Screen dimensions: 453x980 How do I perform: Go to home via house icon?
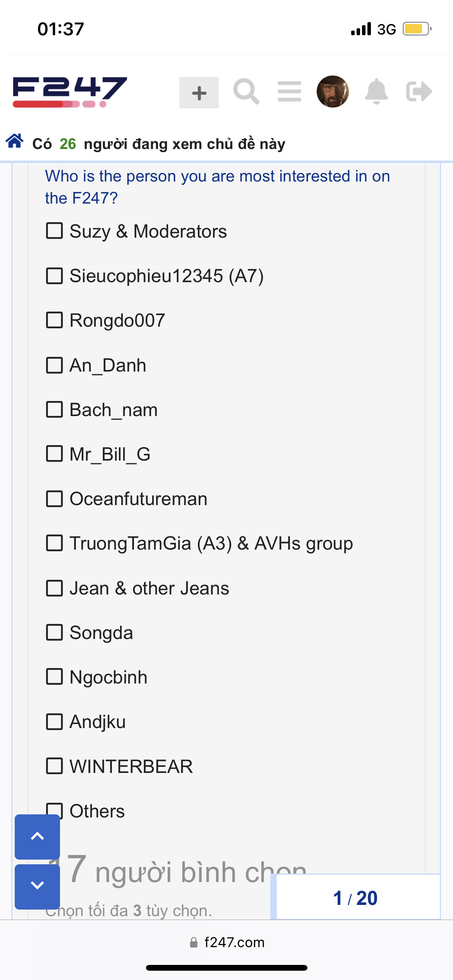click(x=15, y=141)
